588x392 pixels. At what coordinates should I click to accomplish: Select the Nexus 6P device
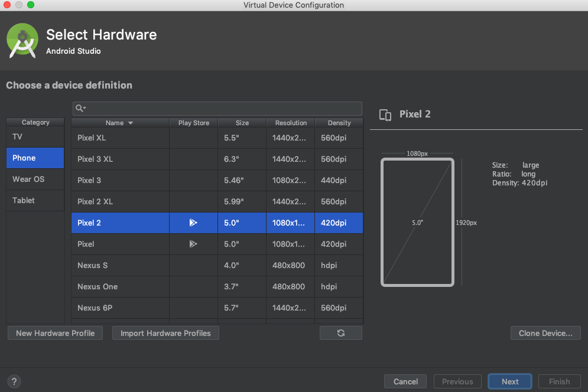click(x=217, y=308)
